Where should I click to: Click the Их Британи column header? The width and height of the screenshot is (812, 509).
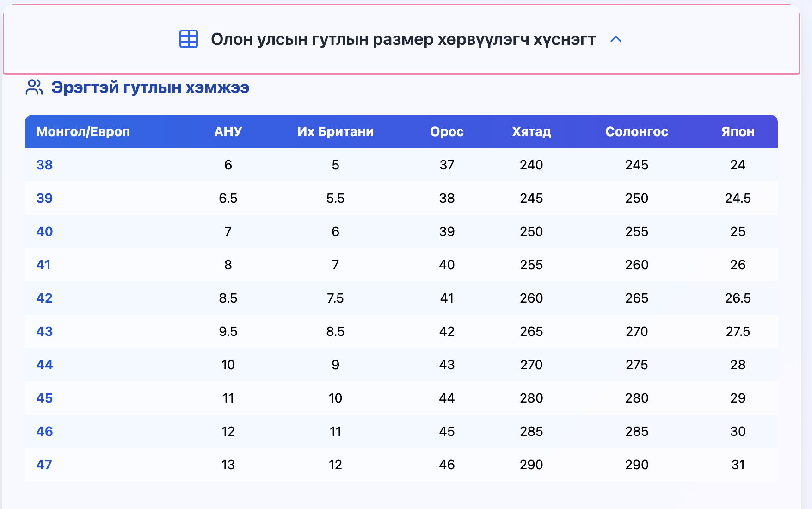[x=335, y=132]
